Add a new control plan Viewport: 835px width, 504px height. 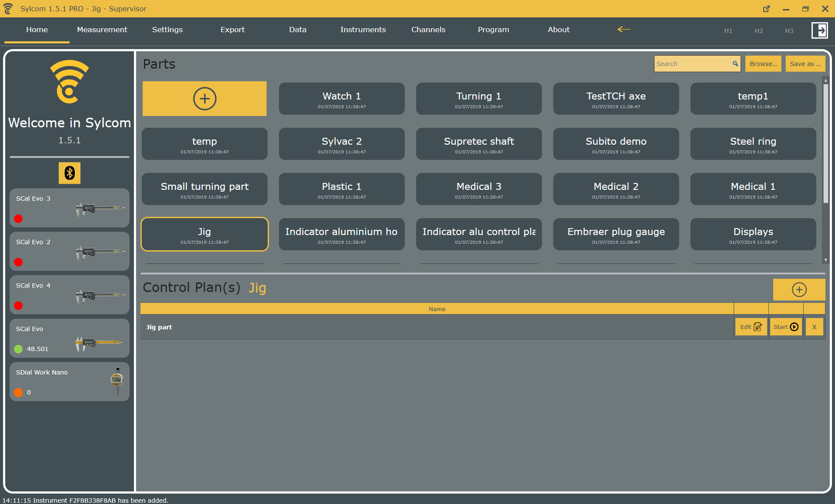(x=799, y=289)
